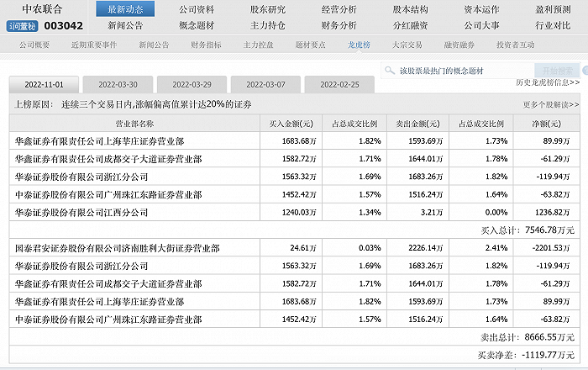Switch to the 近期重要事件 sub-tab
Viewport: 588px width, 370px height.
pos(94,45)
